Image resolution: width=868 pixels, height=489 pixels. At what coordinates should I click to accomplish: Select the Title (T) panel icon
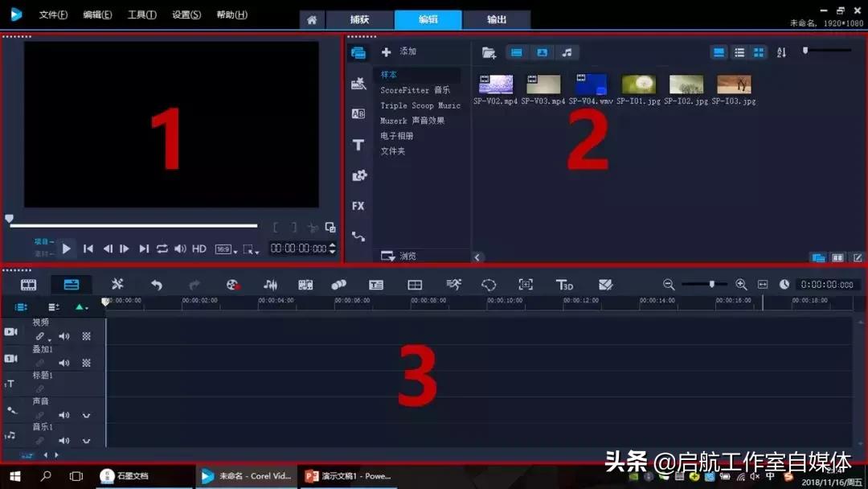pyautogui.click(x=358, y=145)
